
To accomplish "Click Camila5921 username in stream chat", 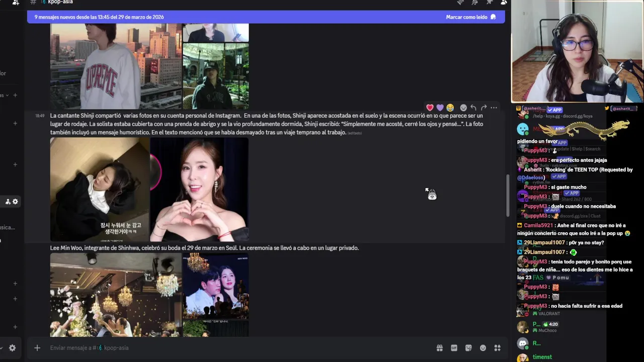I will [x=538, y=226].
